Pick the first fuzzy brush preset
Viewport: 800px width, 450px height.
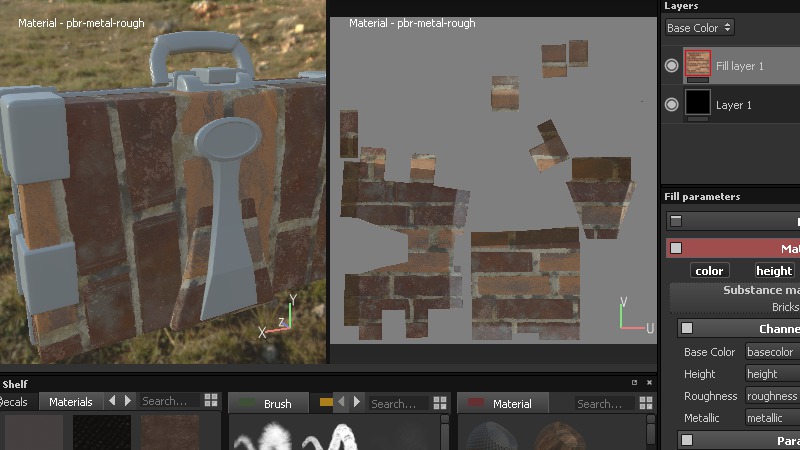point(264,437)
